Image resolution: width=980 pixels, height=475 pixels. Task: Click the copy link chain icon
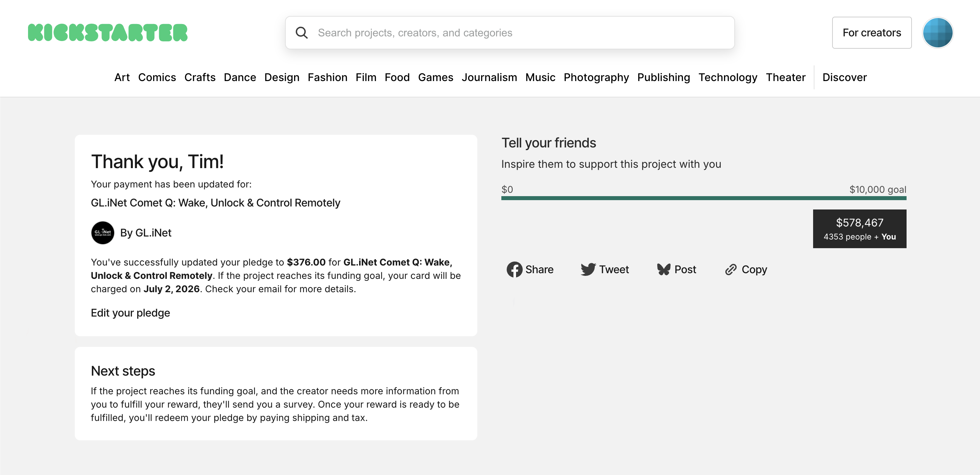(x=731, y=270)
